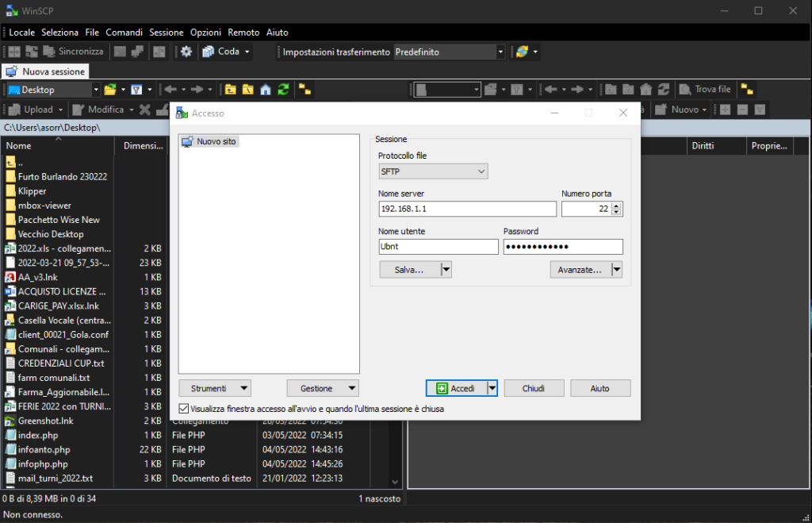Click the Chiudi button
This screenshot has height=523, width=812.
534,388
